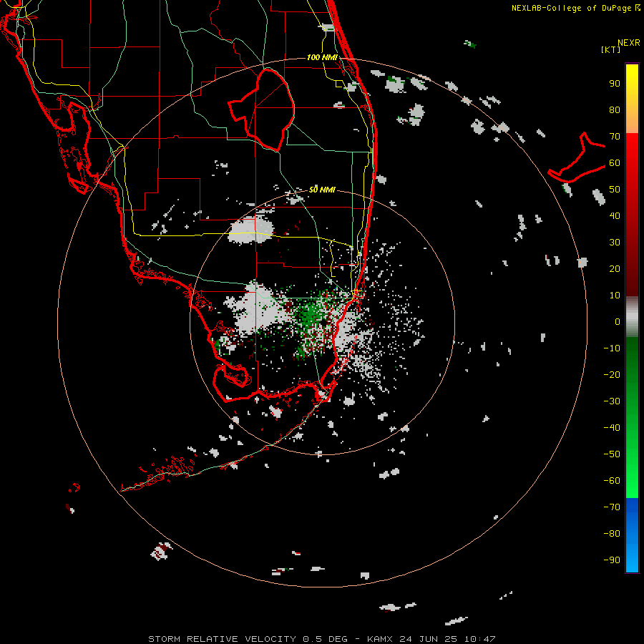Click the Storm Relative Velocity caption at bottom
The width and height of the screenshot is (644, 644).
[321, 639]
